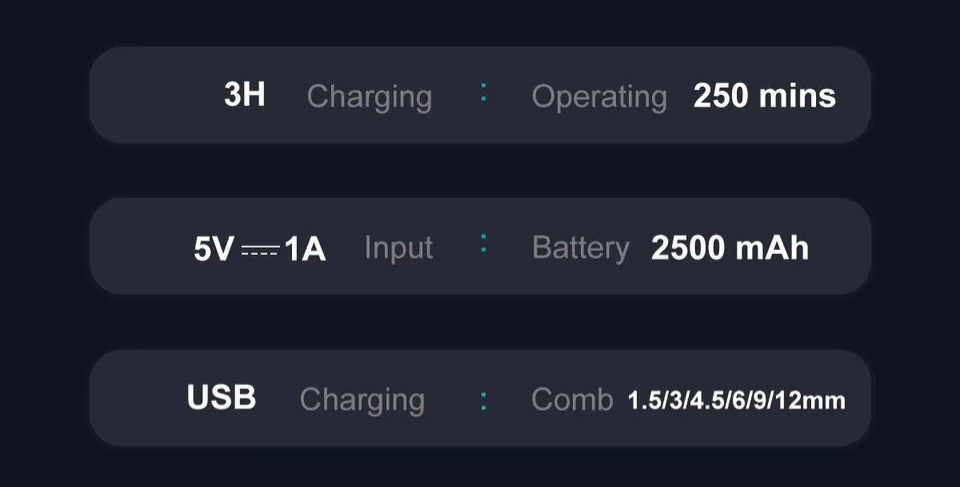Select the 250 mins operating time

click(x=764, y=96)
